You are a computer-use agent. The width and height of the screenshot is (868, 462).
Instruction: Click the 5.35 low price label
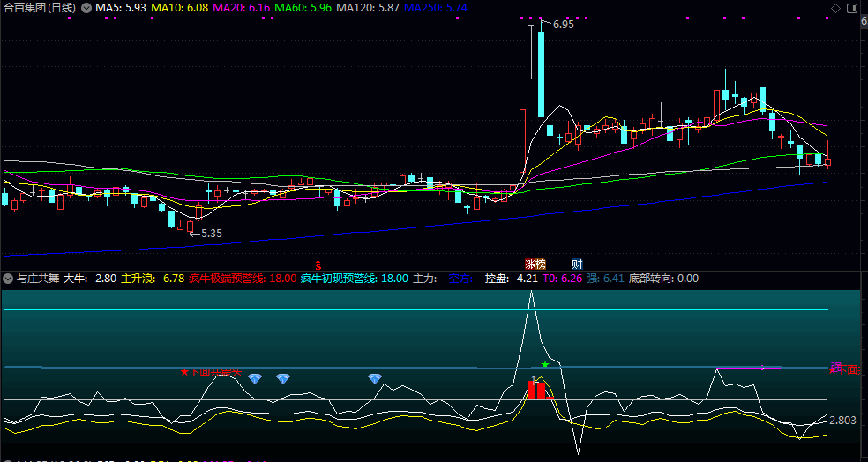(x=211, y=234)
